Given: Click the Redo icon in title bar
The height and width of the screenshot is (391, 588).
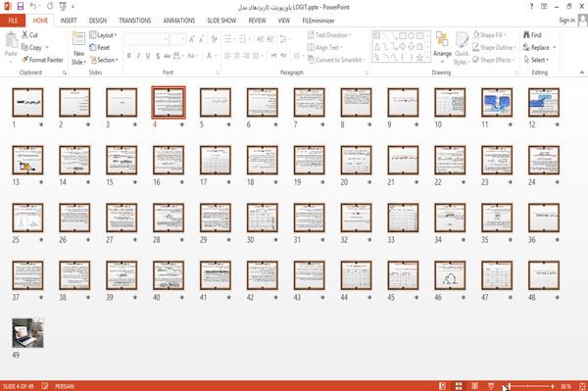Looking at the screenshot, I should (50, 7).
